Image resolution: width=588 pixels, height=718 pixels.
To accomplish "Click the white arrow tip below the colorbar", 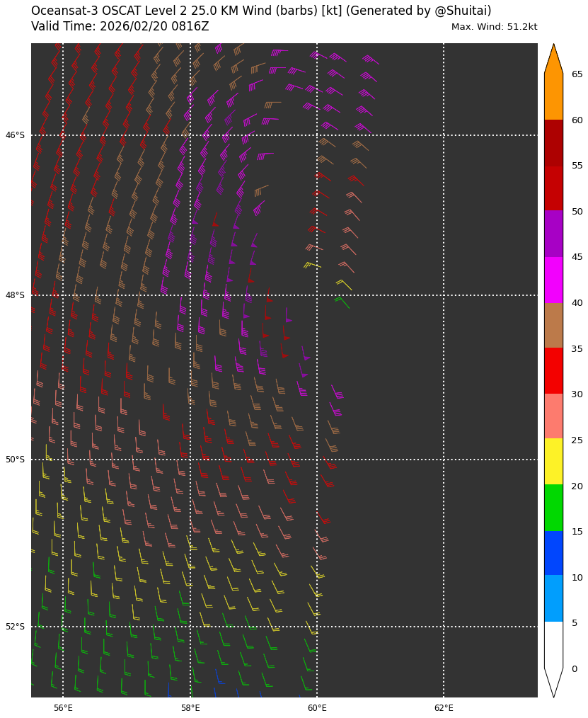I will pyautogui.click(x=553, y=681).
